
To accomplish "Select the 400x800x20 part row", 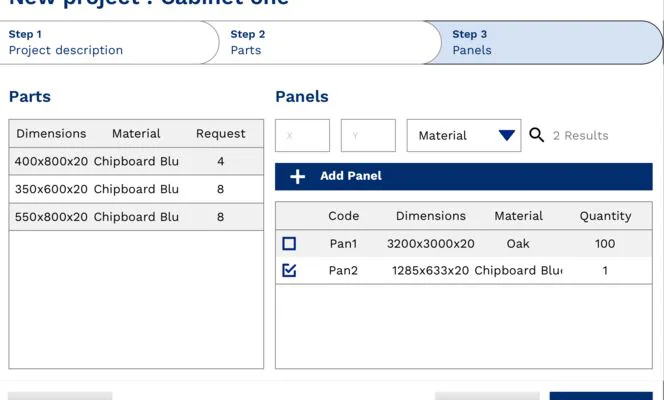I will click(136, 161).
